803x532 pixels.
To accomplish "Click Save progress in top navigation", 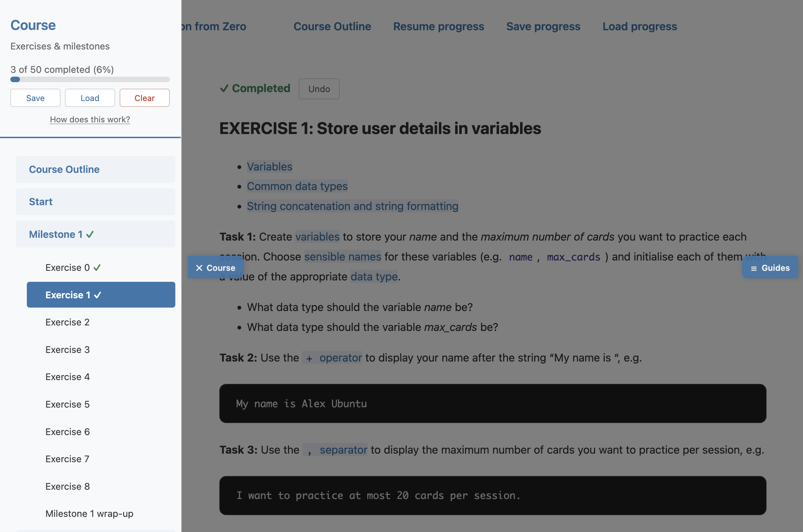I will point(543,26).
